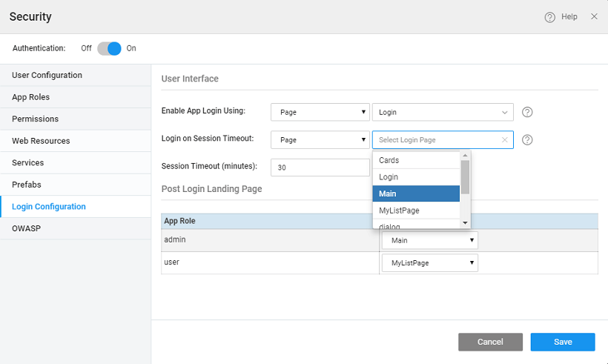
Task: Click help icon beside Enable App Login
Action: [527, 113]
